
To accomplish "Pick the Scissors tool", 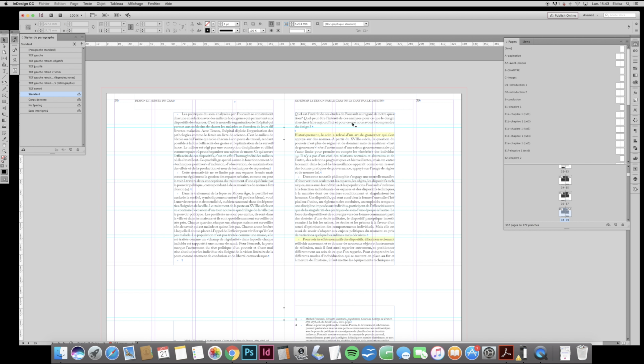I will coord(4,108).
